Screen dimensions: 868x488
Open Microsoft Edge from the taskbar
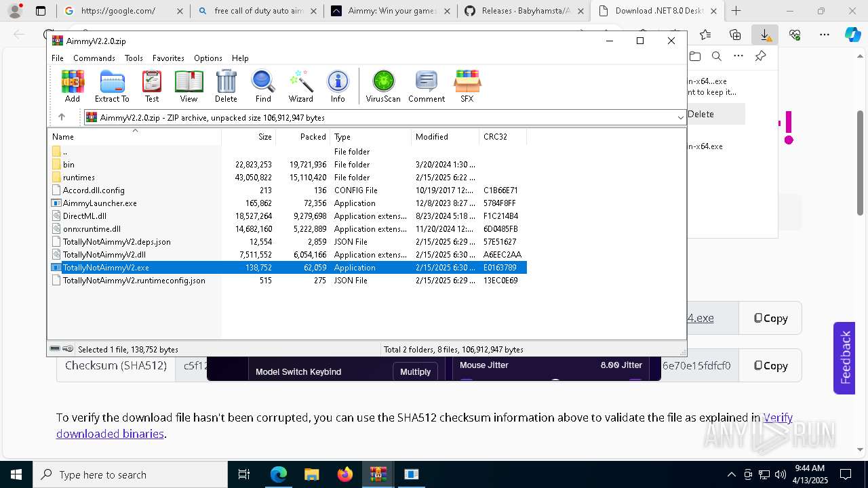click(x=279, y=474)
